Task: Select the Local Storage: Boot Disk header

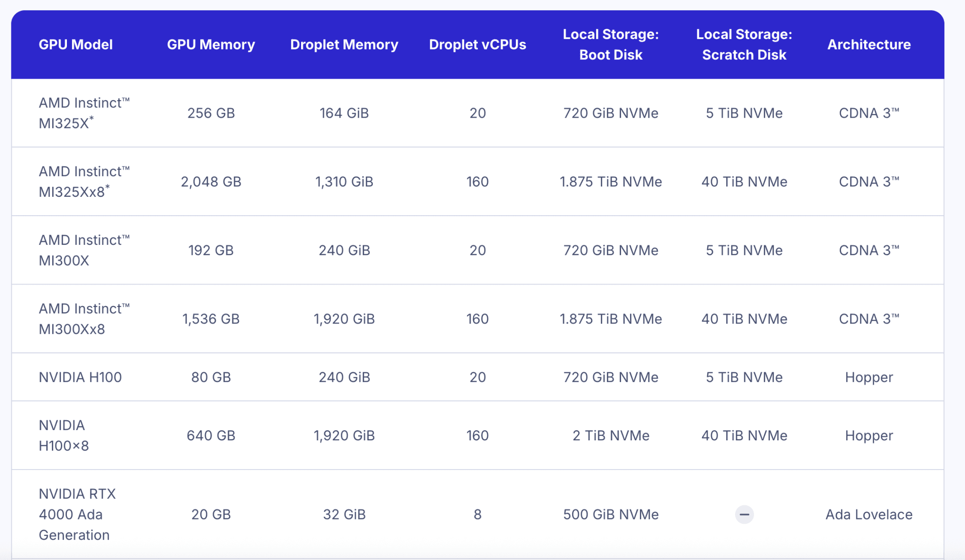Action: pyautogui.click(x=611, y=45)
